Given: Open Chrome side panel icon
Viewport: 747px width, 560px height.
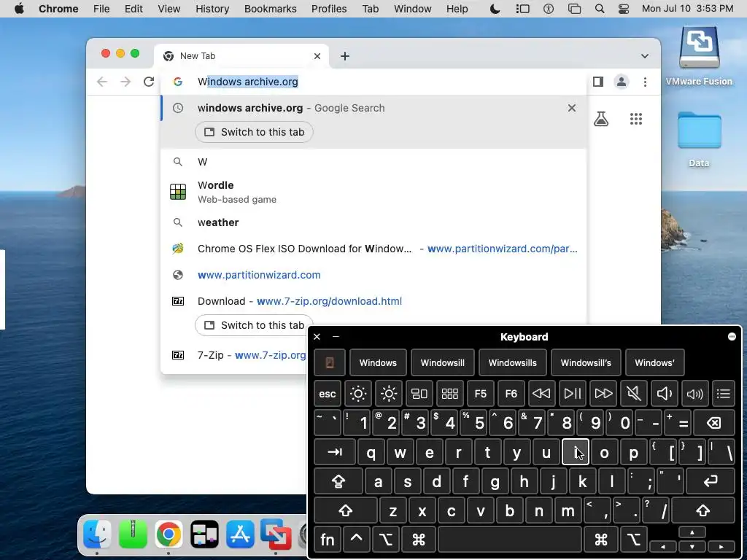Looking at the screenshot, I should point(598,82).
